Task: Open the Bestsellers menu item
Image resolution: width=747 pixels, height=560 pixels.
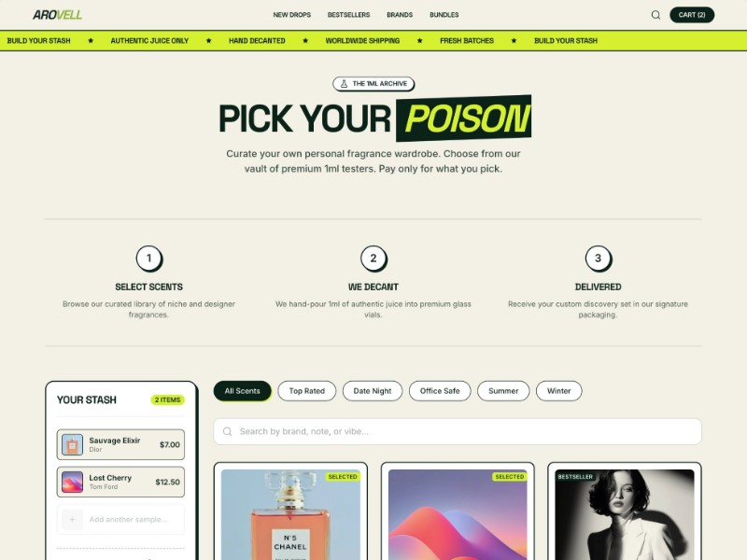Action: [x=348, y=15]
